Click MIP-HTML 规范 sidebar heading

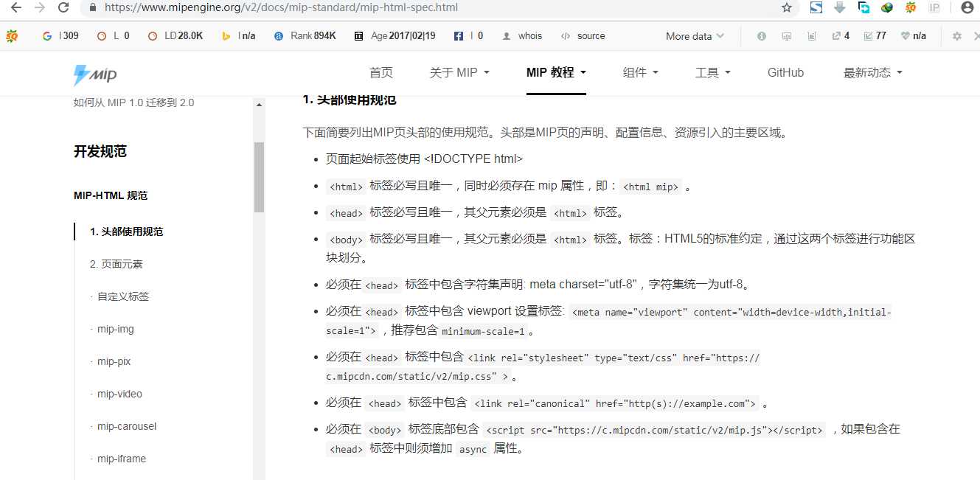[111, 195]
